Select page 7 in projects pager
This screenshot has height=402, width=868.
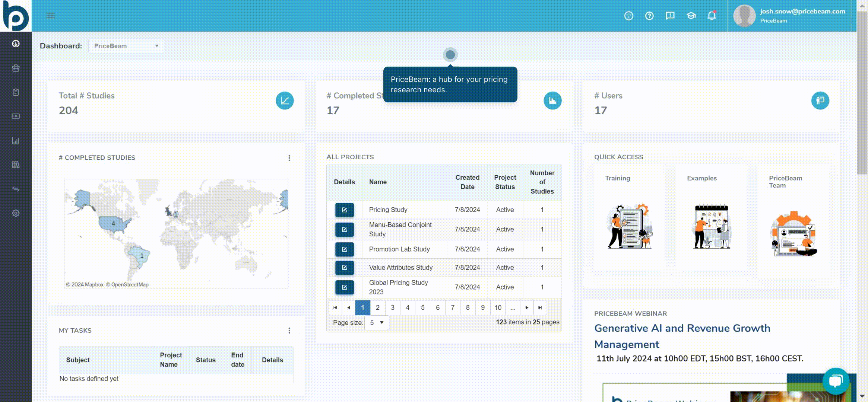(x=453, y=308)
